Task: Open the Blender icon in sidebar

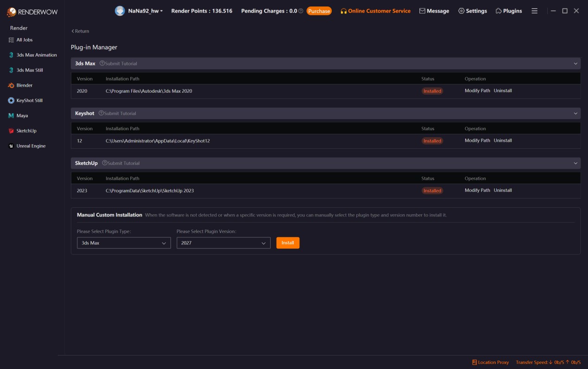Action: 11,85
